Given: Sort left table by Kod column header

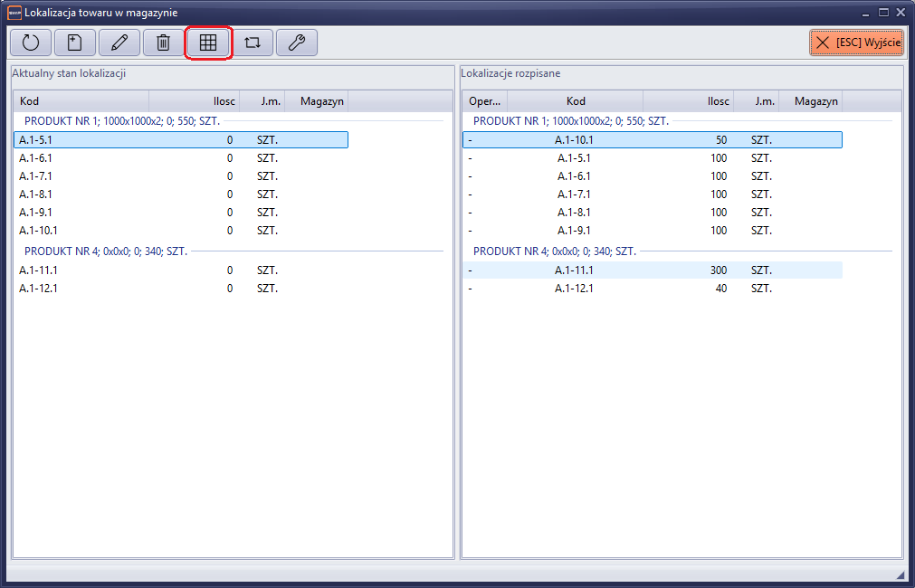Looking at the screenshot, I should [x=81, y=101].
